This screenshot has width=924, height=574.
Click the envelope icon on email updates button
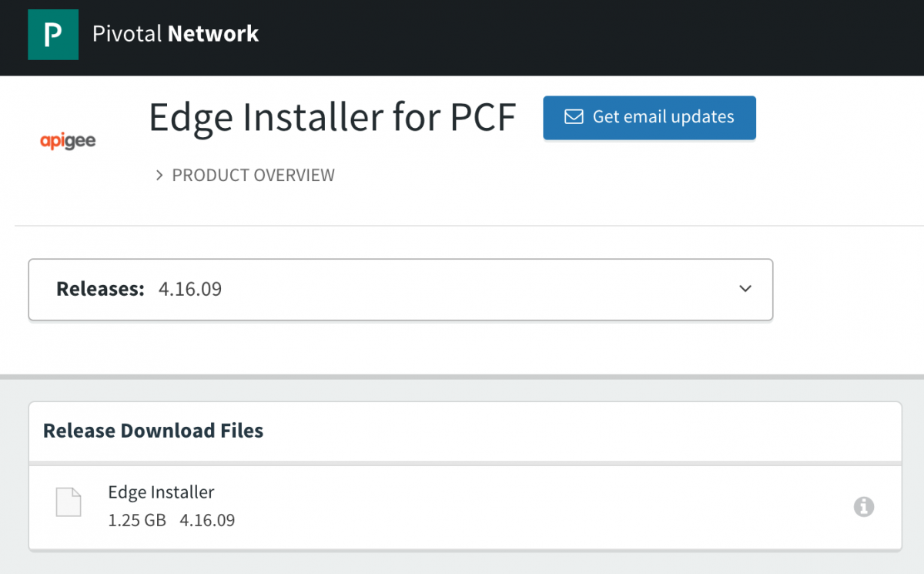click(574, 116)
